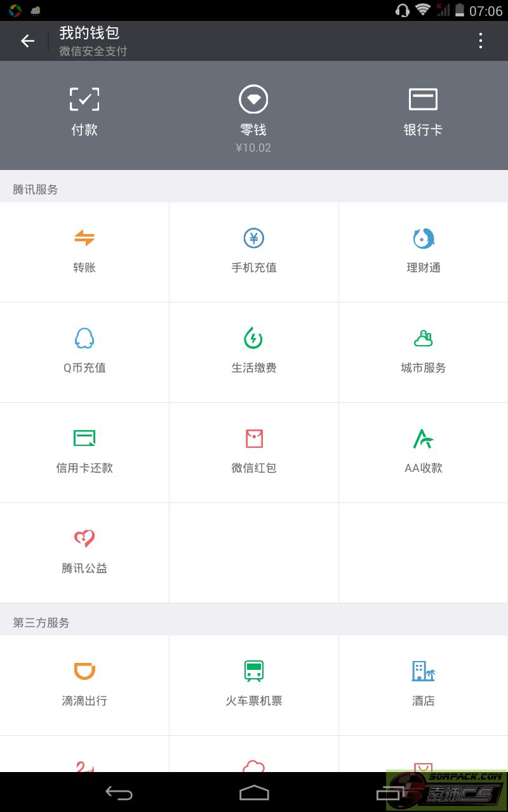Open the three-dot overflow menu
Image resolution: width=508 pixels, height=812 pixels.
tap(481, 41)
